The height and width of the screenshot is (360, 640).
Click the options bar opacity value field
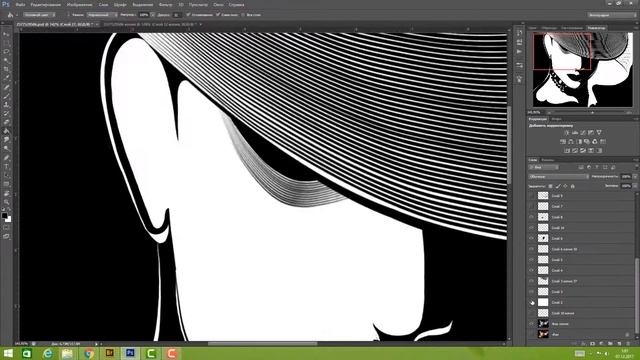pos(144,15)
